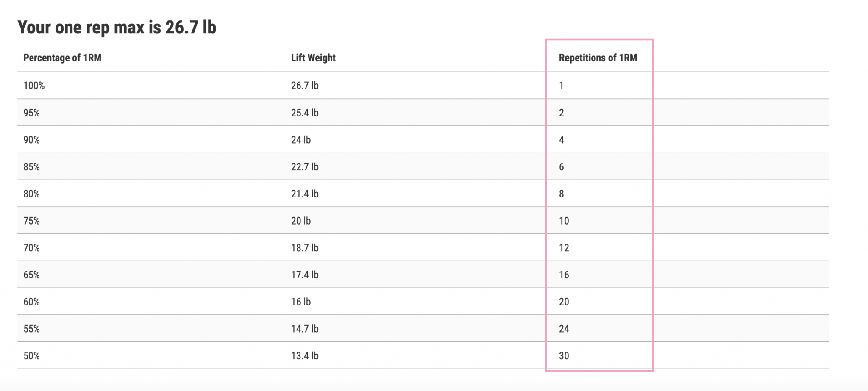
Task: Click the 22.7 lb lift weight cell
Action: (x=305, y=167)
